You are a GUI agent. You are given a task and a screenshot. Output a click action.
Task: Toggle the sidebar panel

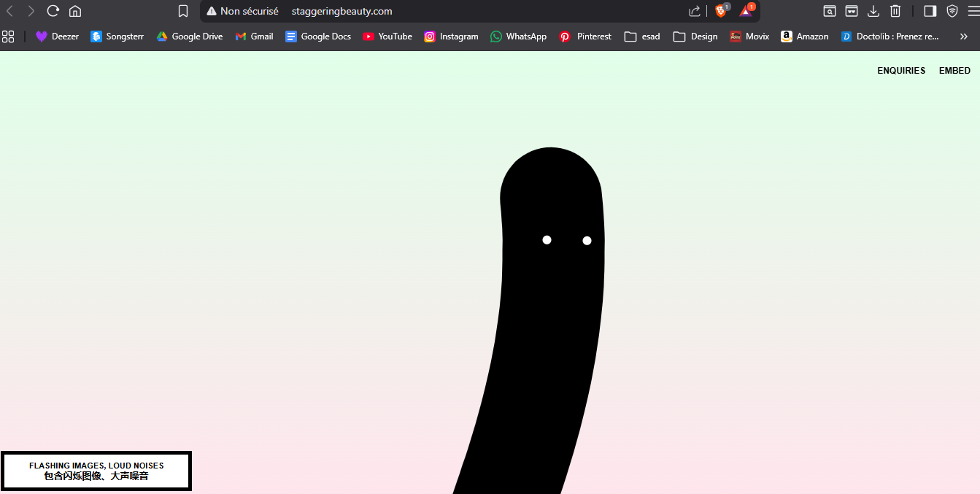(x=930, y=11)
